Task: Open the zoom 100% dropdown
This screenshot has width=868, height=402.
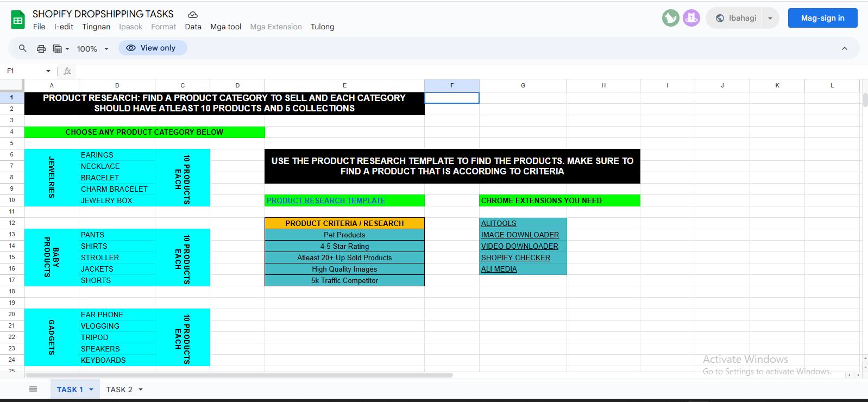Action: (x=93, y=48)
